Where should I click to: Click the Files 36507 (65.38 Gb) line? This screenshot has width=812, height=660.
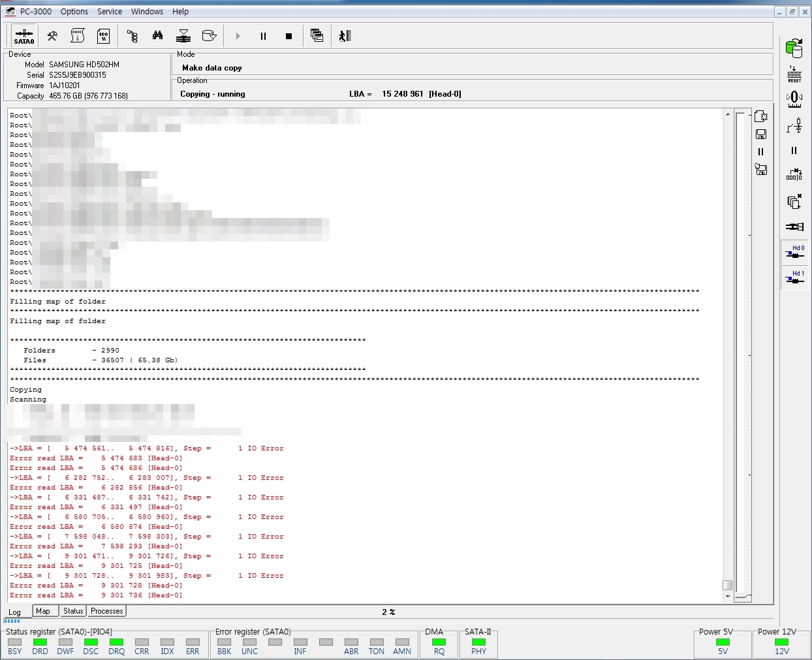(101, 360)
